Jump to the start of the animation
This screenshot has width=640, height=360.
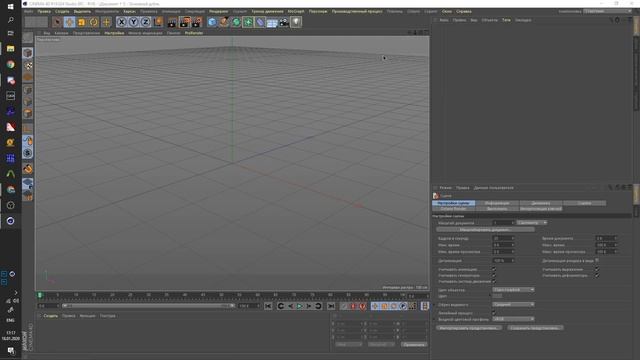point(268,306)
